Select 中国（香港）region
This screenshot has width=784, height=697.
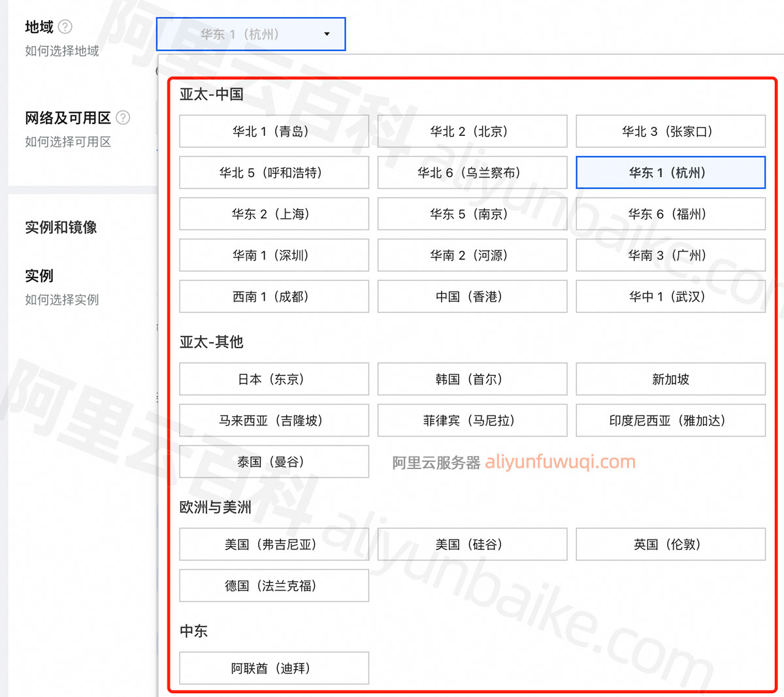click(472, 297)
